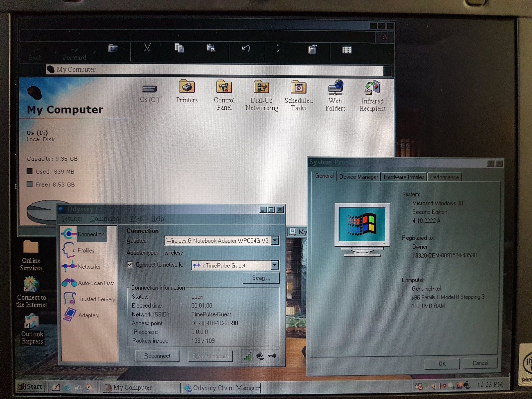The height and width of the screenshot is (399, 532).
Task: Click the access point value DE-9F-DB-1C-28-90
Action: click(x=214, y=323)
